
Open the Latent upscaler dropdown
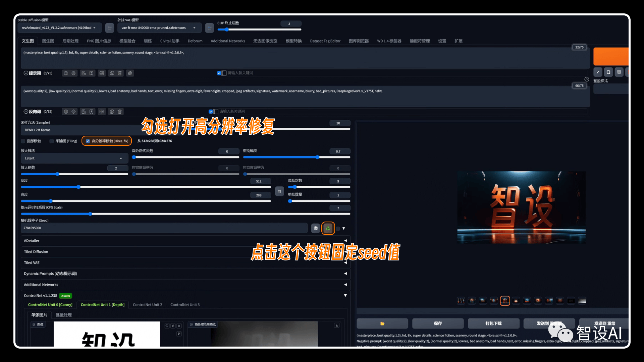tap(74, 158)
